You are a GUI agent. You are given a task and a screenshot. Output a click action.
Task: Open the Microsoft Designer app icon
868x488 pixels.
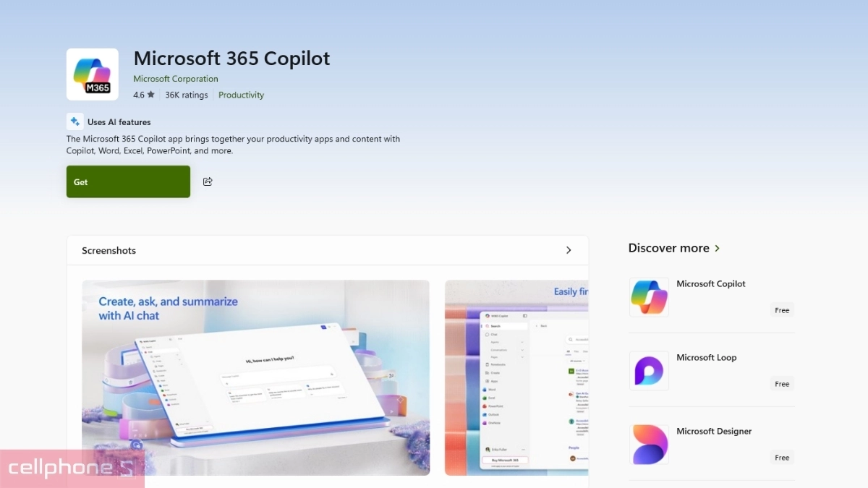649,445
